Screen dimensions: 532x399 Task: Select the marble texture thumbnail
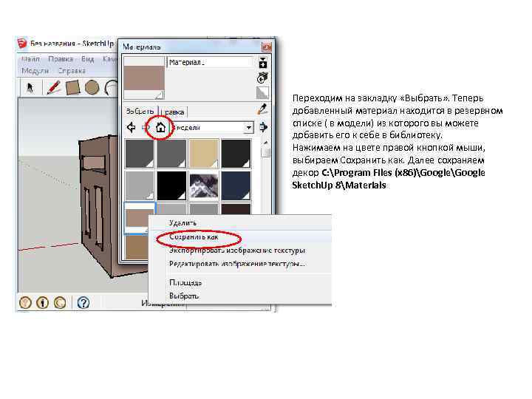204,185
